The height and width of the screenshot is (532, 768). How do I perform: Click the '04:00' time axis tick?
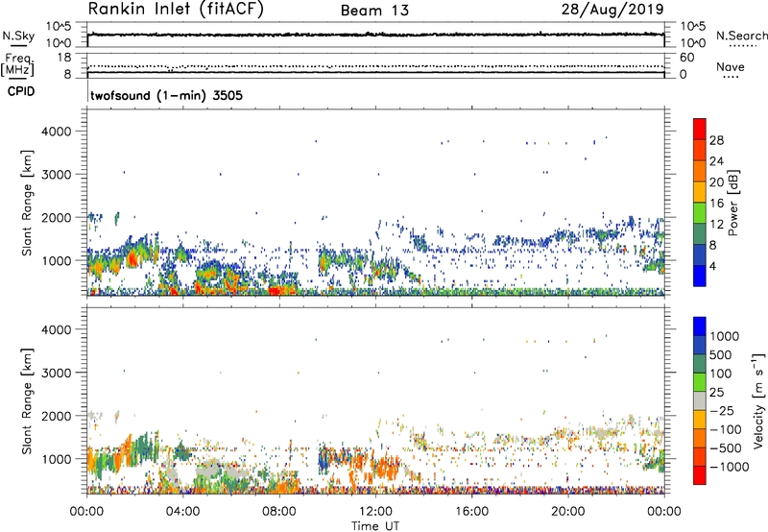tap(182, 512)
